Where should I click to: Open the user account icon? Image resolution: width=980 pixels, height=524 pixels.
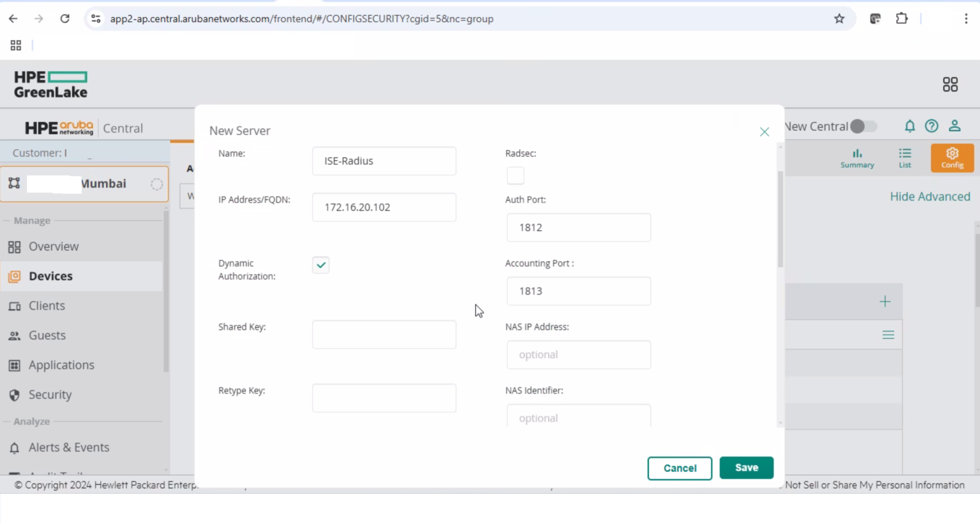(954, 126)
